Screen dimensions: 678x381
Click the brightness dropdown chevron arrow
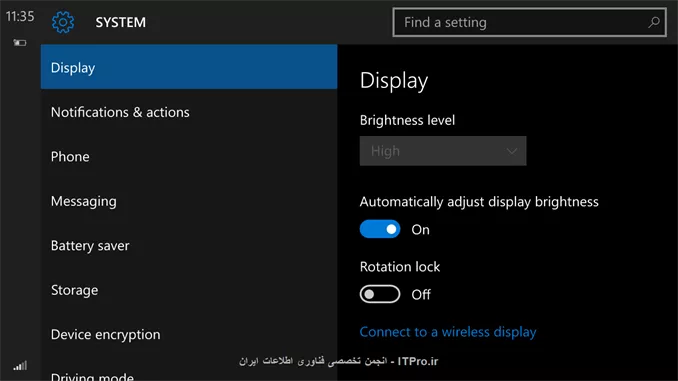coord(512,151)
